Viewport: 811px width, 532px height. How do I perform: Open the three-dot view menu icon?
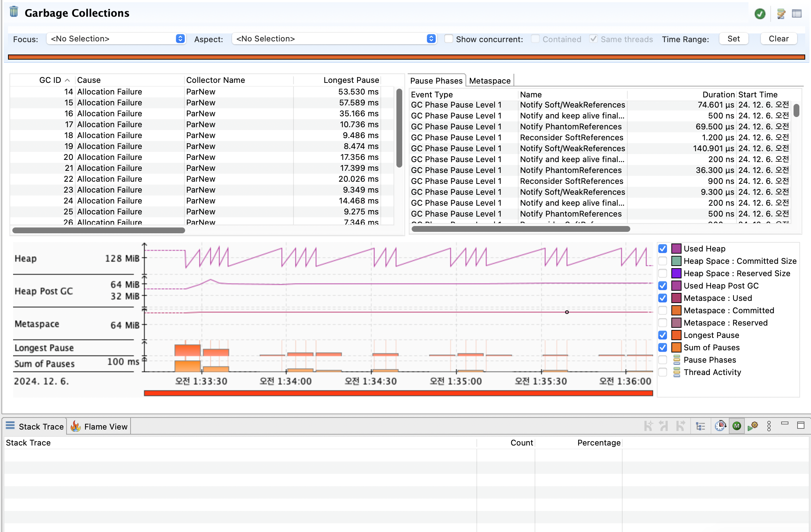coord(769,426)
